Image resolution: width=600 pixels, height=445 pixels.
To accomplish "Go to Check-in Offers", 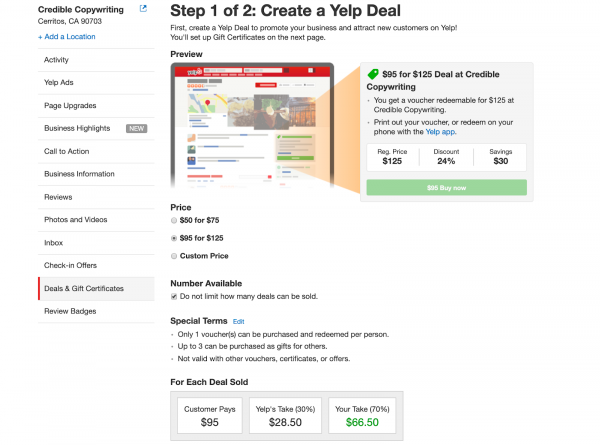I will 96,266.
